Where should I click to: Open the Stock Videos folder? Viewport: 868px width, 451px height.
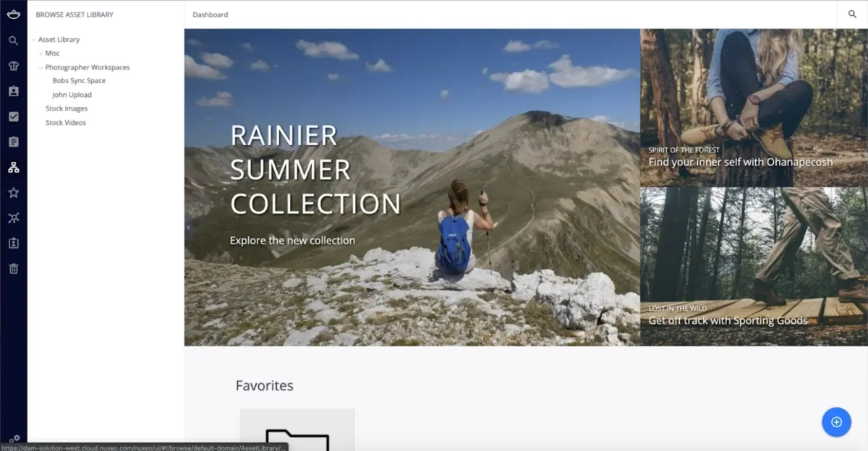click(66, 123)
